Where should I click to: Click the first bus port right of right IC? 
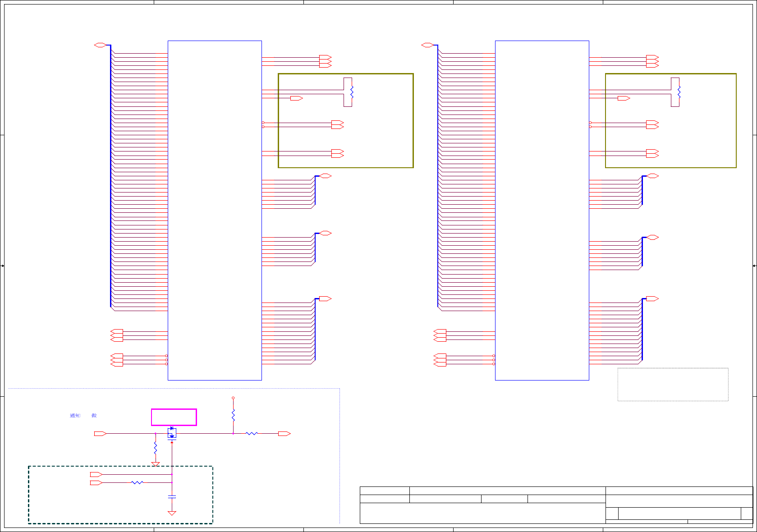tap(653, 176)
